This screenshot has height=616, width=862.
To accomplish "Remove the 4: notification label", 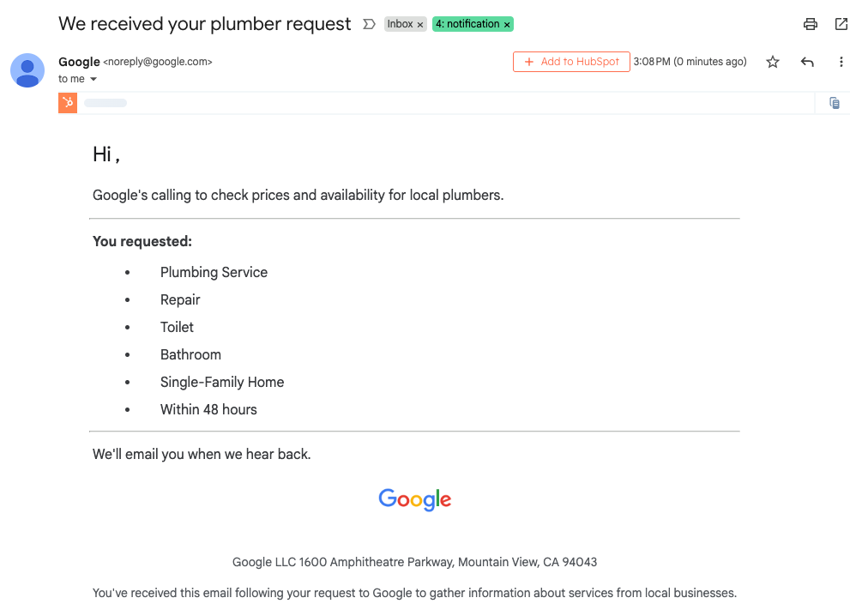I will [x=505, y=24].
